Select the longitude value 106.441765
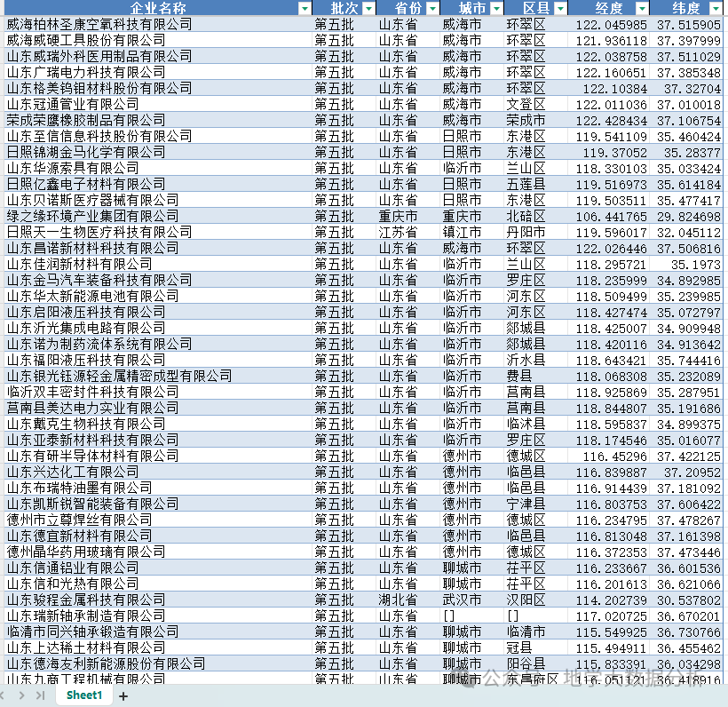728x707 pixels. 609,216
